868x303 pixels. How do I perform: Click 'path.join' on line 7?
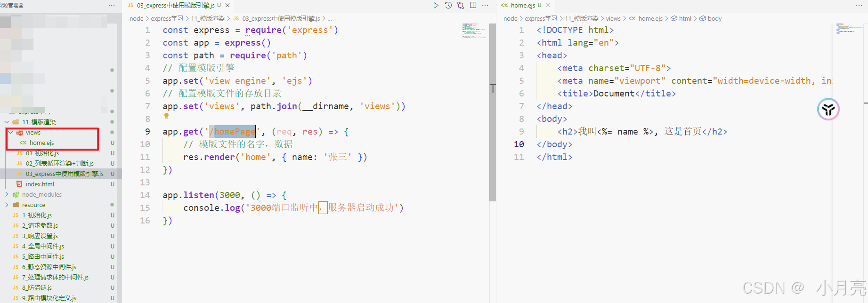[x=273, y=106]
